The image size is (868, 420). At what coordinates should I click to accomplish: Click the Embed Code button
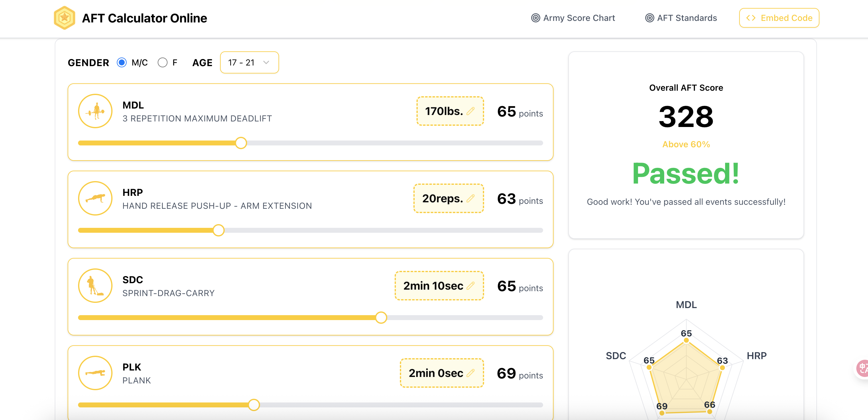779,18
